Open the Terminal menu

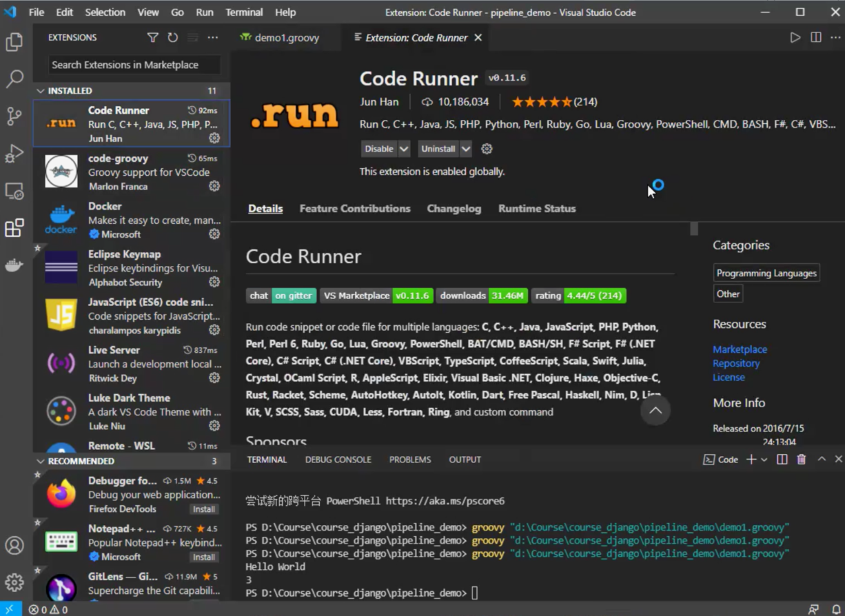coord(244,12)
